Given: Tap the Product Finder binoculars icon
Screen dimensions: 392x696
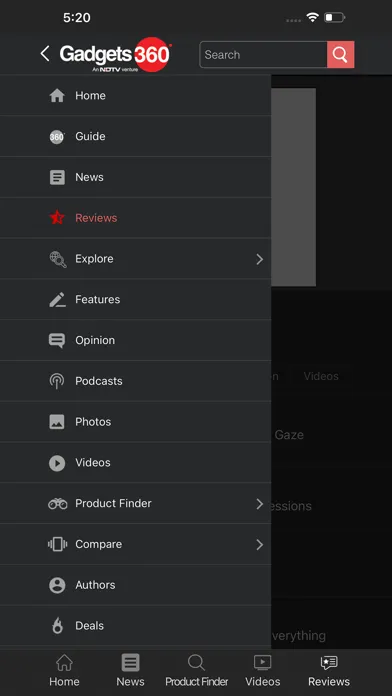Looking at the screenshot, I should click(x=57, y=504).
